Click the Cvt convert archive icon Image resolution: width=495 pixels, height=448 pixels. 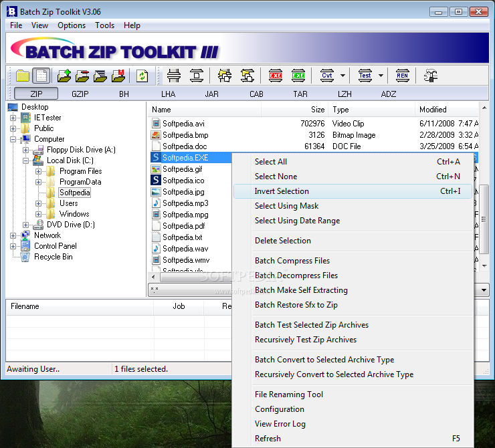(x=327, y=76)
